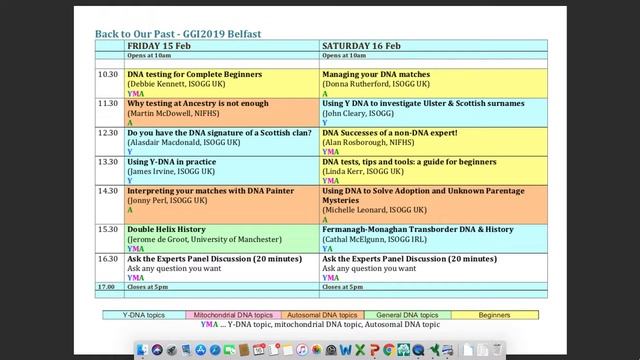Select "DNA Successes of a non-DNA expert!"
This screenshot has width=640, height=360.
tap(390, 133)
